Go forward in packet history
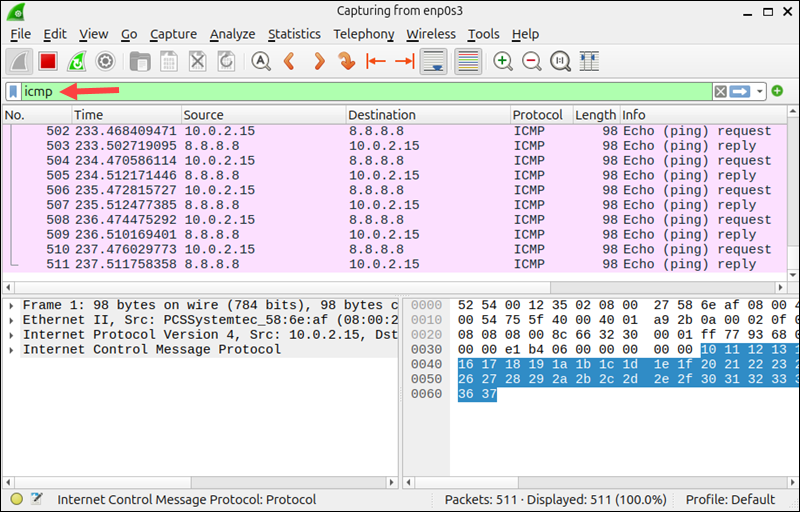The image size is (800, 512). click(319, 62)
